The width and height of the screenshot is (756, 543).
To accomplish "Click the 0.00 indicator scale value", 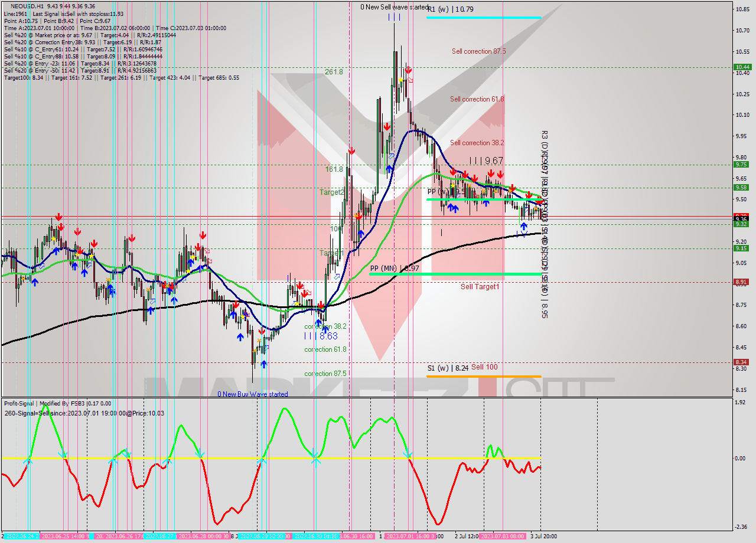I will [x=741, y=458].
